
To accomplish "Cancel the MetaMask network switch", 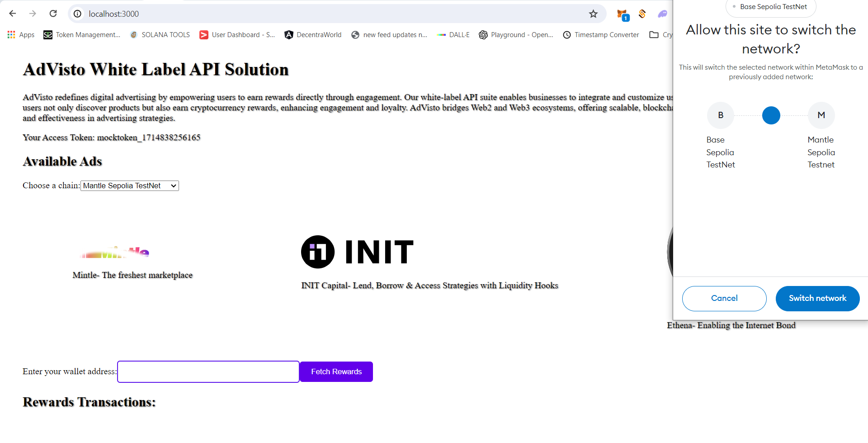I will coord(724,298).
